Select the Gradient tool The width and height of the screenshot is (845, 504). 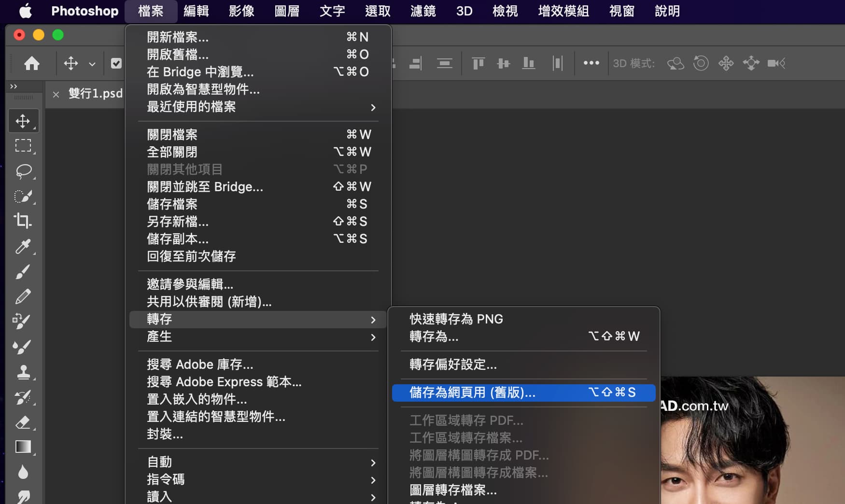click(23, 447)
